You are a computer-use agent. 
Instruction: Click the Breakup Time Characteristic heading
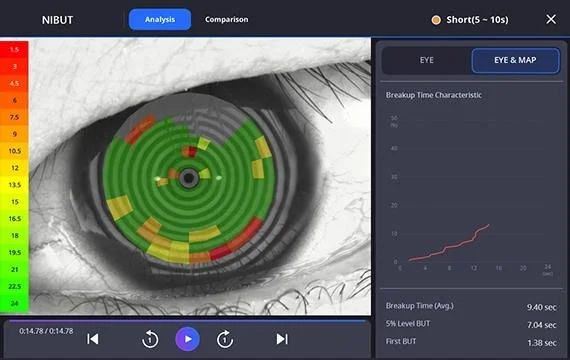[x=434, y=95]
